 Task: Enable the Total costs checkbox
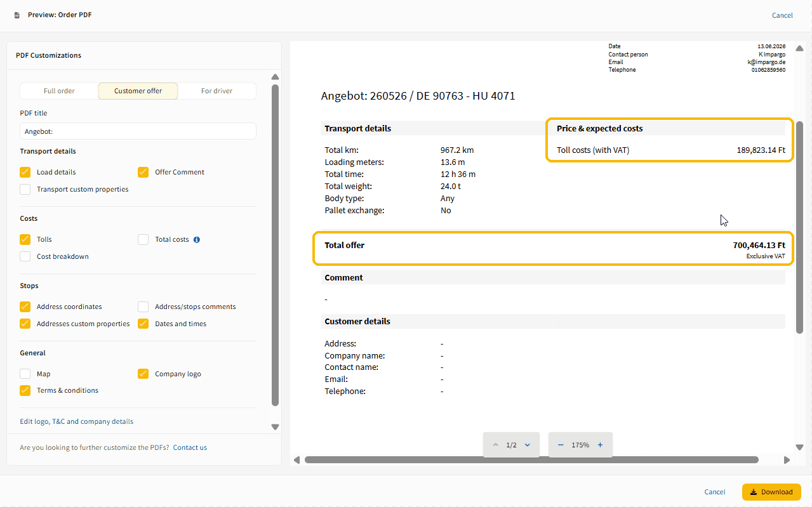pyautogui.click(x=143, y=239)
